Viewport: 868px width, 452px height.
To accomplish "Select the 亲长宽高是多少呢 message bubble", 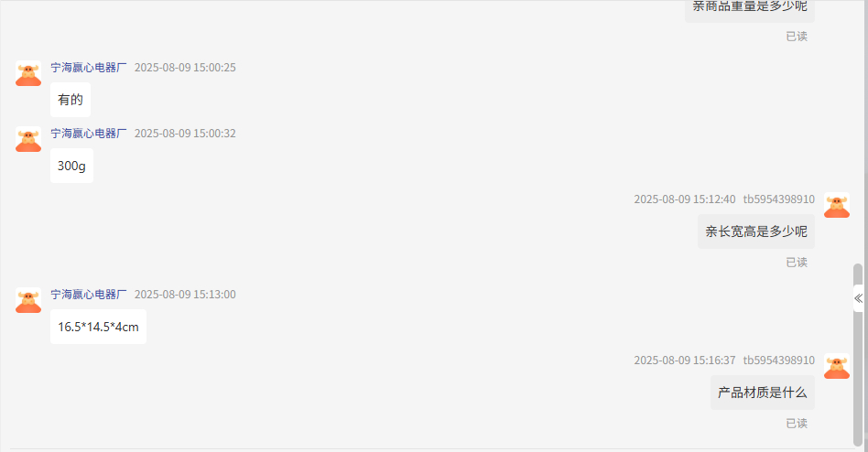I will point(755,231).
